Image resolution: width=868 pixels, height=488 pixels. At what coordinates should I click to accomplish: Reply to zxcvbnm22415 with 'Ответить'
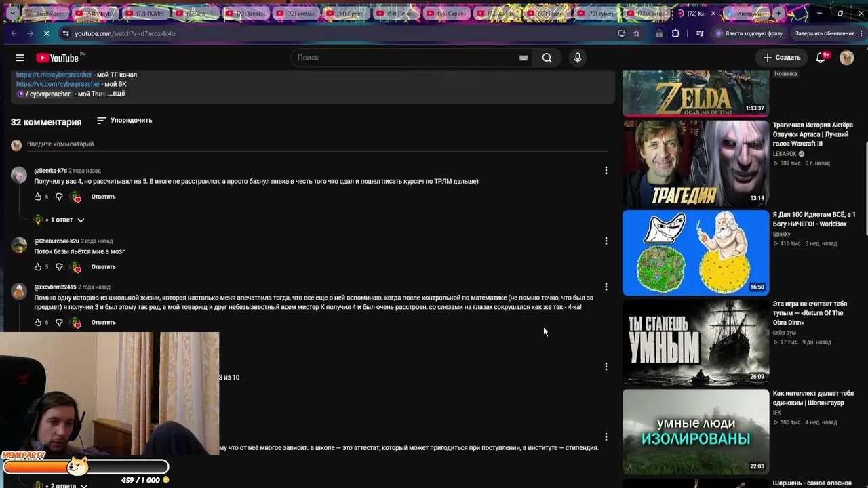click(x=103, y=323)
